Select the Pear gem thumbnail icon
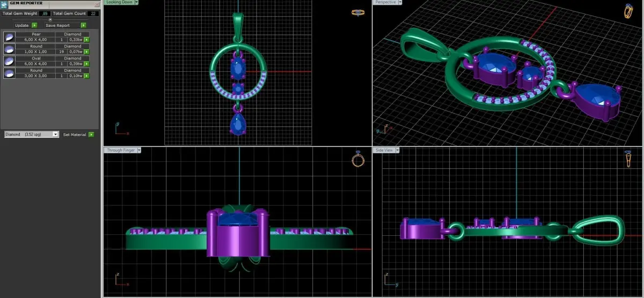 pos(9,37)
